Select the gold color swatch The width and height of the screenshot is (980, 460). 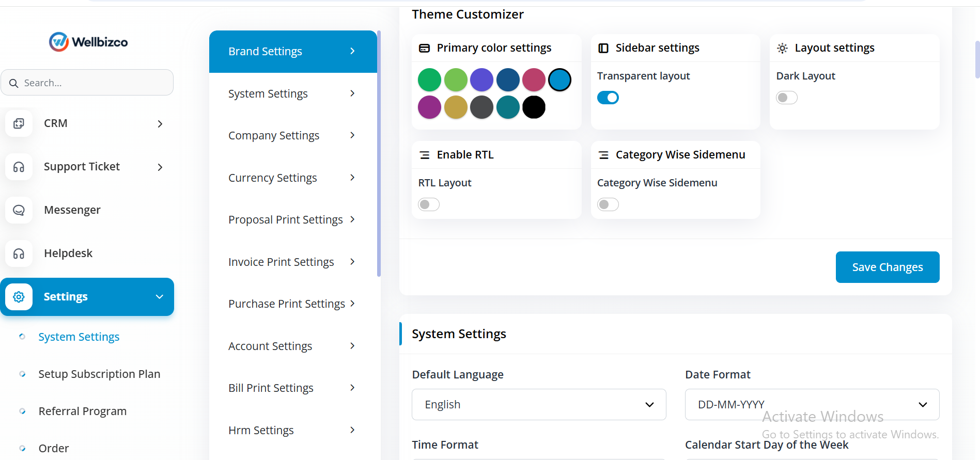(456, 107)
